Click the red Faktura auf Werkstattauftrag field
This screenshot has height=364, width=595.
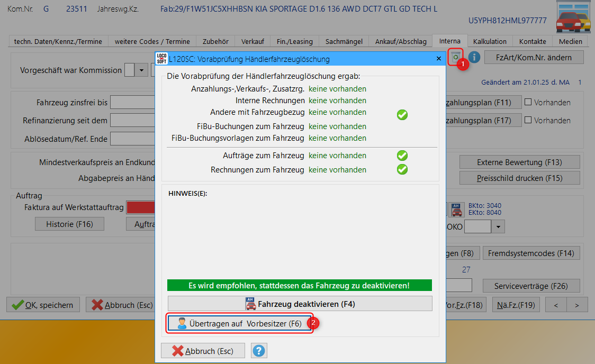[x=141, y=207]
